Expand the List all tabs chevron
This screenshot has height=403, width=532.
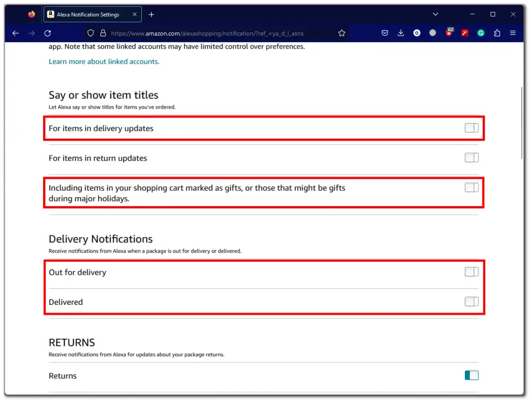[435, 14]
